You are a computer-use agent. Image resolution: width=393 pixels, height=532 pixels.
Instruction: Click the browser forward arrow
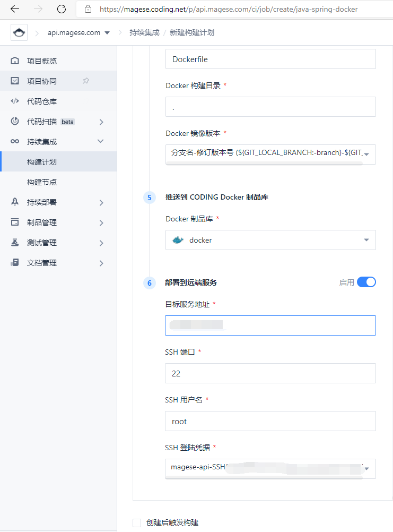pyautogui.click(x=38, y=9)
